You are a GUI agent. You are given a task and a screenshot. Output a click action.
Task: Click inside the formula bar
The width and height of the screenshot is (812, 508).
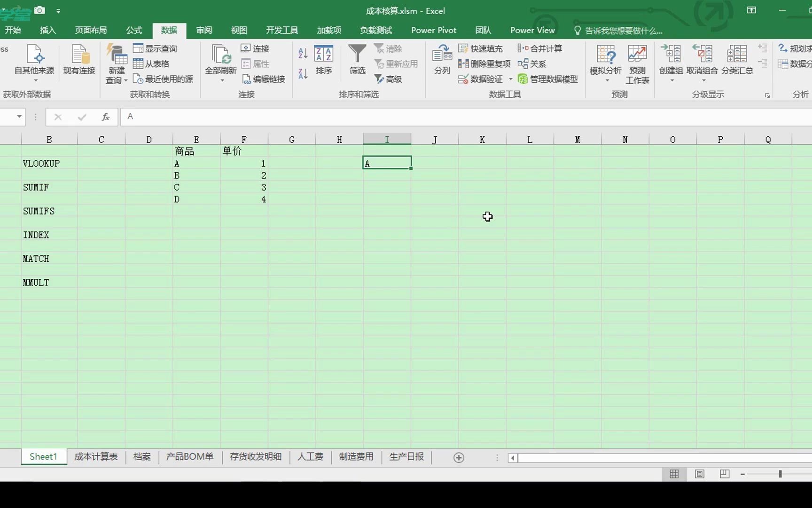(x=465, y=117)
